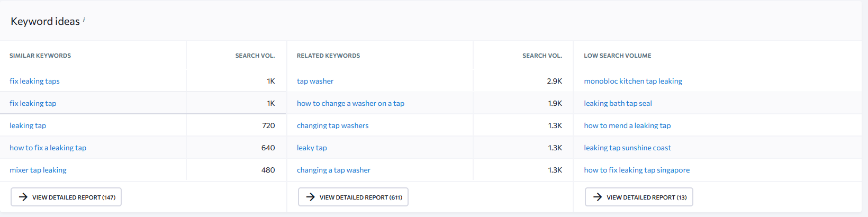Click 'changing a tap washer' link
868x217 pixels.
(x=333, y=170)
